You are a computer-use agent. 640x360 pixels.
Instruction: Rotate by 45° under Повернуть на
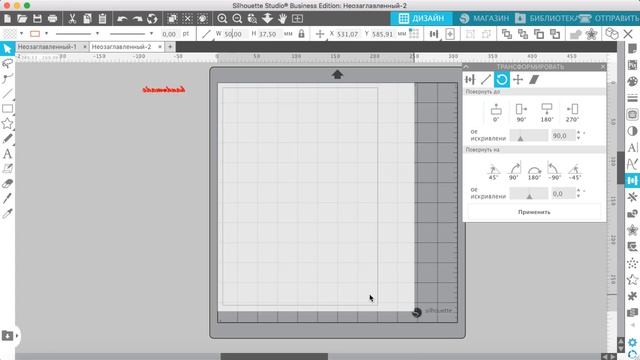pyautogui.click(x=493, y=171)
